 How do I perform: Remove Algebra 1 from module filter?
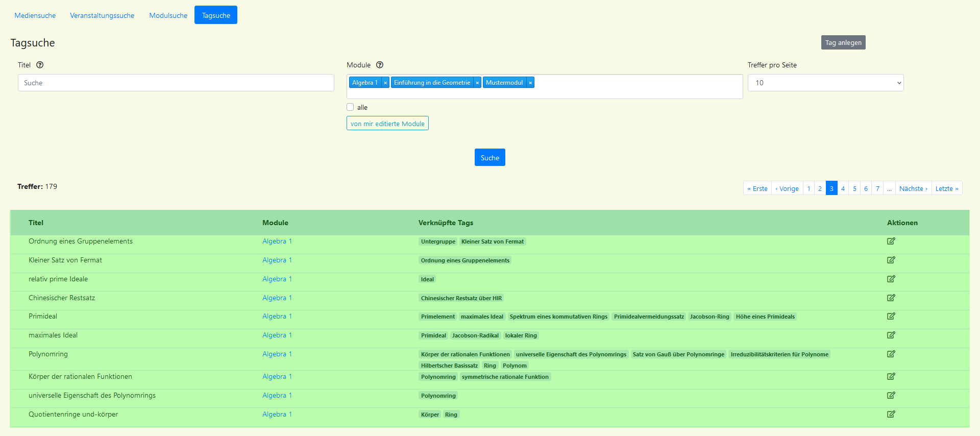(385, 83)
